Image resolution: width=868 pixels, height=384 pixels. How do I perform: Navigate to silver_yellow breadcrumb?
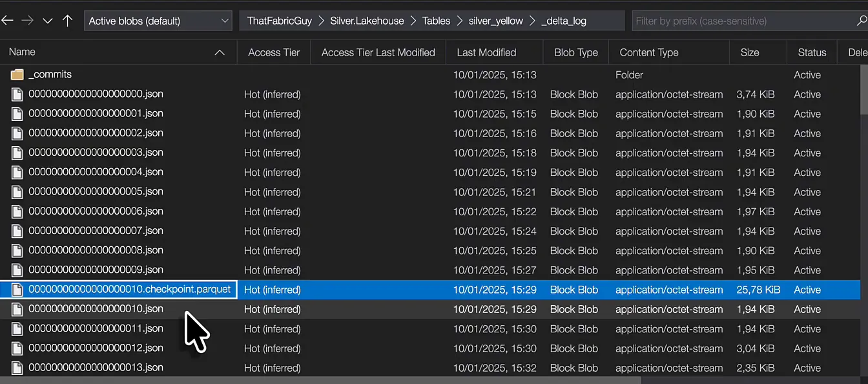[496, 21]
